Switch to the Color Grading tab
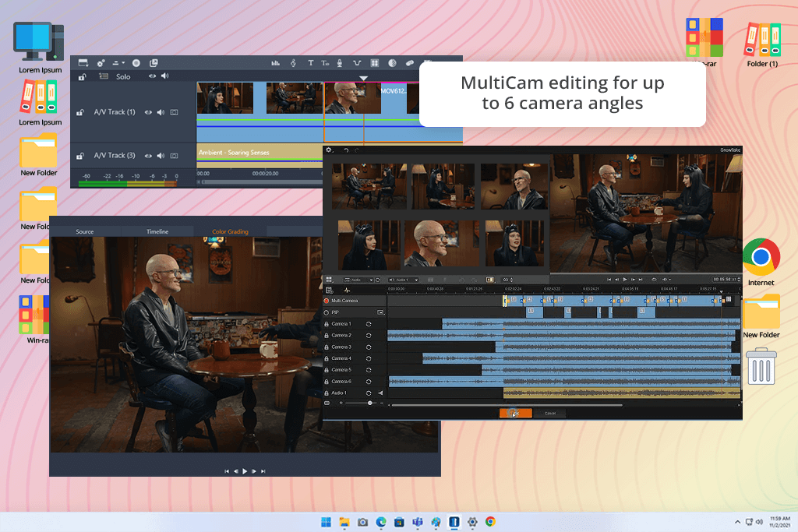The height and width of the screenshot is (532, 798). (230, 231)
